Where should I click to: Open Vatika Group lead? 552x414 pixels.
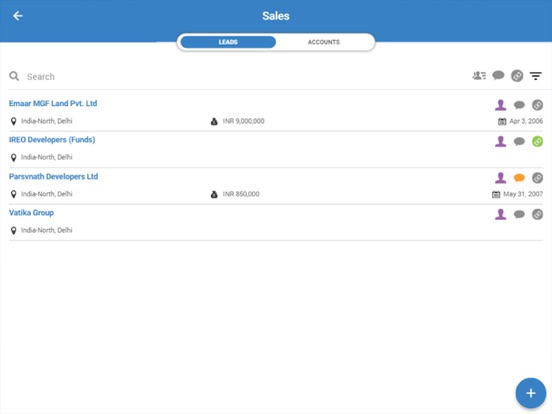(31, 213)
